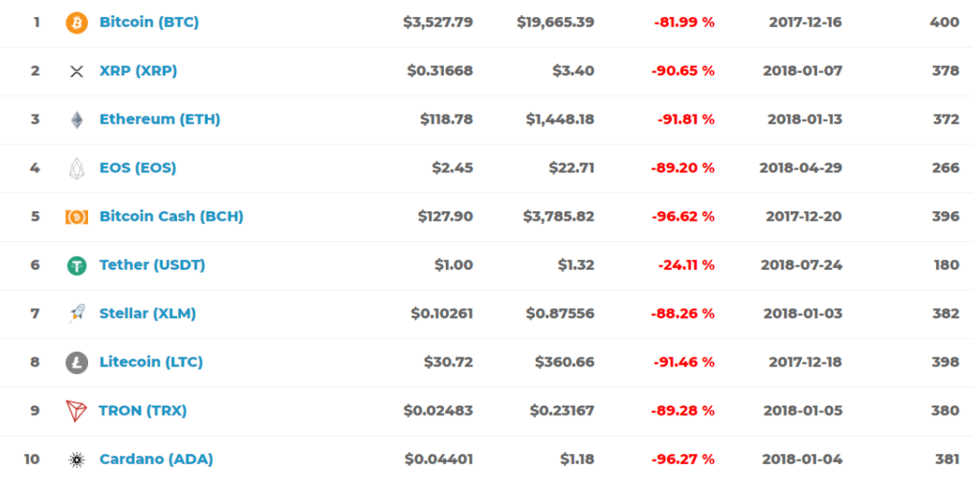Click the Cardano logo icon
This screenshot has width=980, height=482.
77,460
